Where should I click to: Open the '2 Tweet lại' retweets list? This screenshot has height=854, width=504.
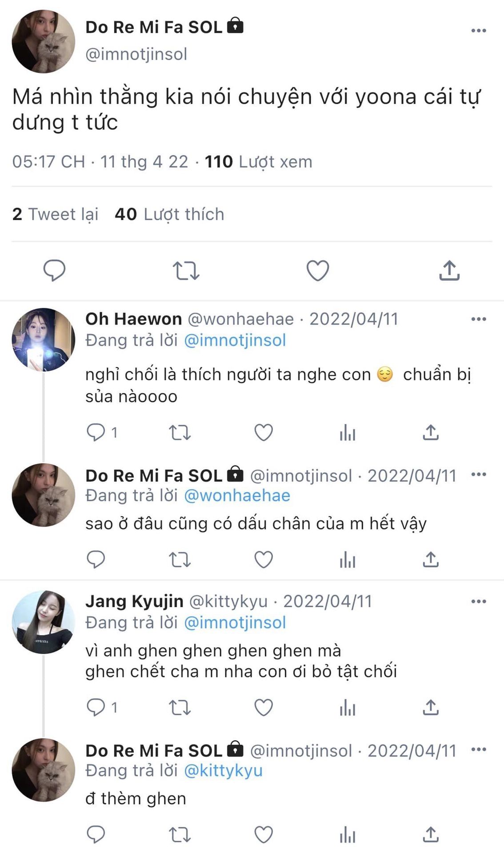[x=55, y=214]
